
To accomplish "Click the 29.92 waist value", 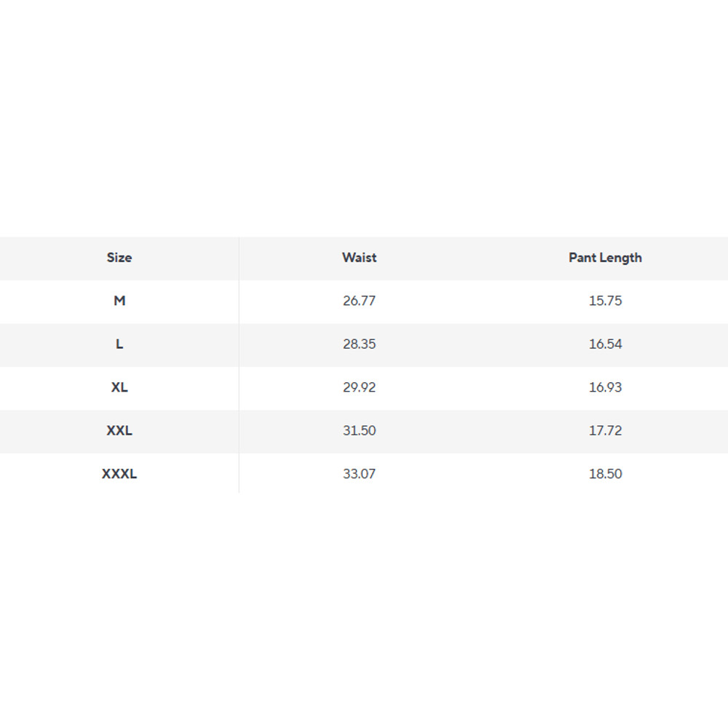I will click(360, 387).
